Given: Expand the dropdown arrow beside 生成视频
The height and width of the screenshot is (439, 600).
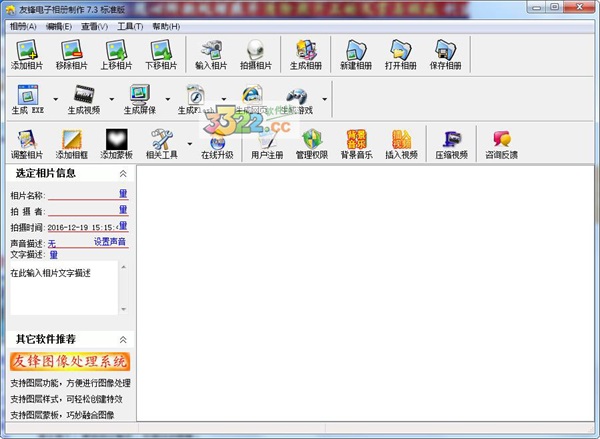Looking at the screenshot, I should 112,100.
